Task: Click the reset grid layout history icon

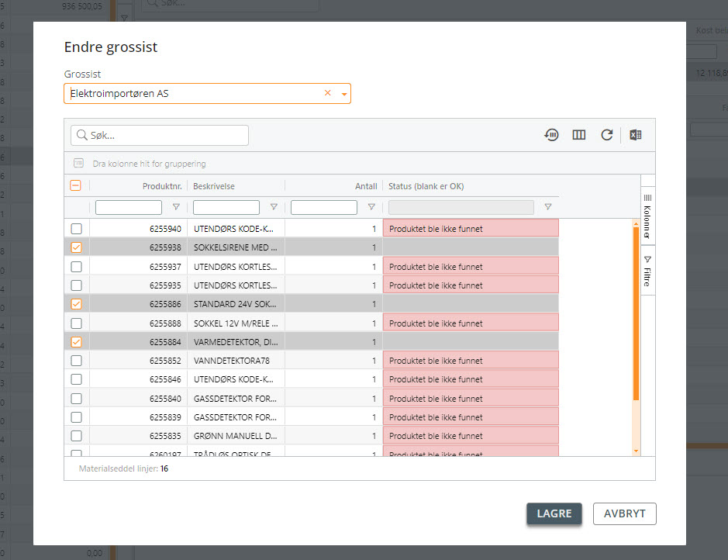Action: pos(551,135)
